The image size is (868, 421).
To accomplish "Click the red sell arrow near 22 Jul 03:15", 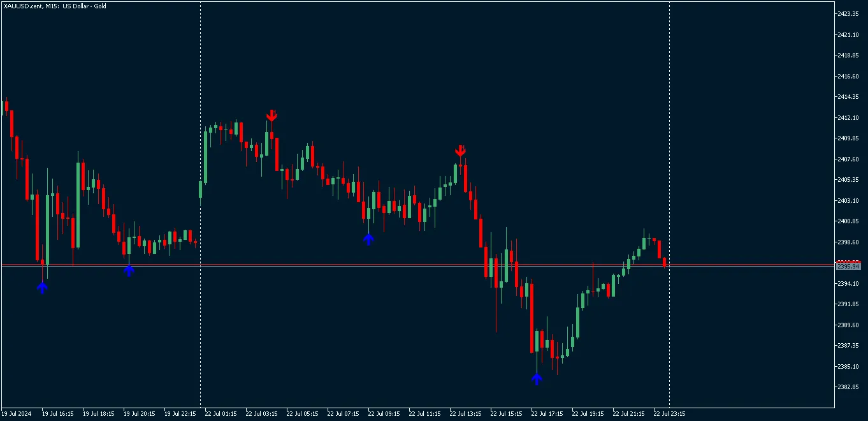I will click(271, 115).
